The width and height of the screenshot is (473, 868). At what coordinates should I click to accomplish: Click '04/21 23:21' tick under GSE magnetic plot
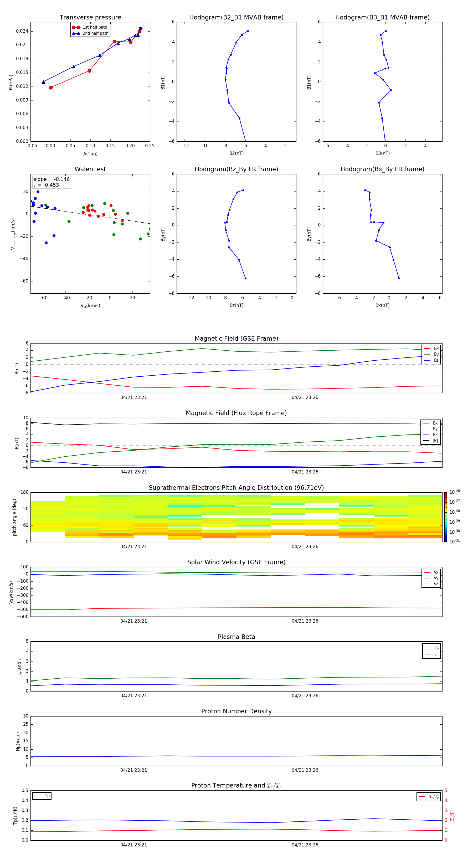click(134, 398)
